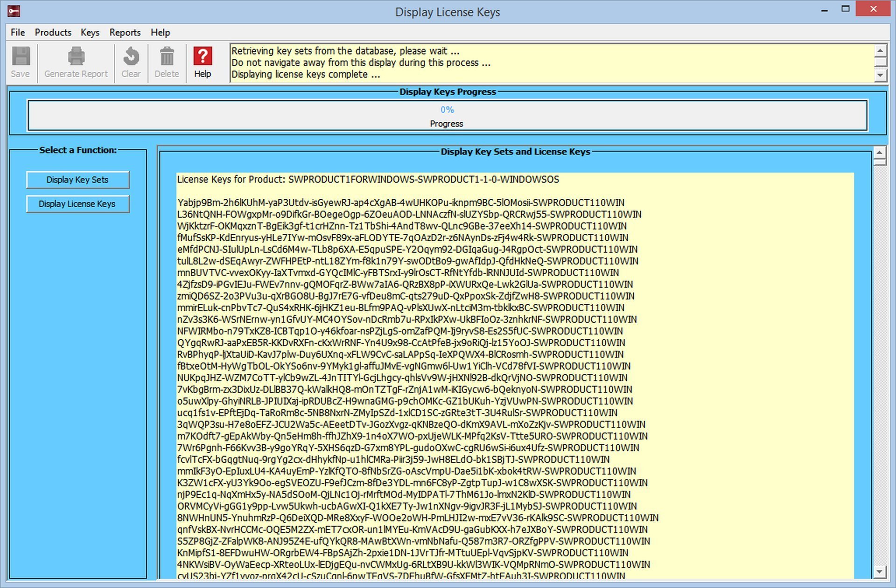Click license keys panel scroll down arrow
The image size is (896, 588).
click(879, 571)
